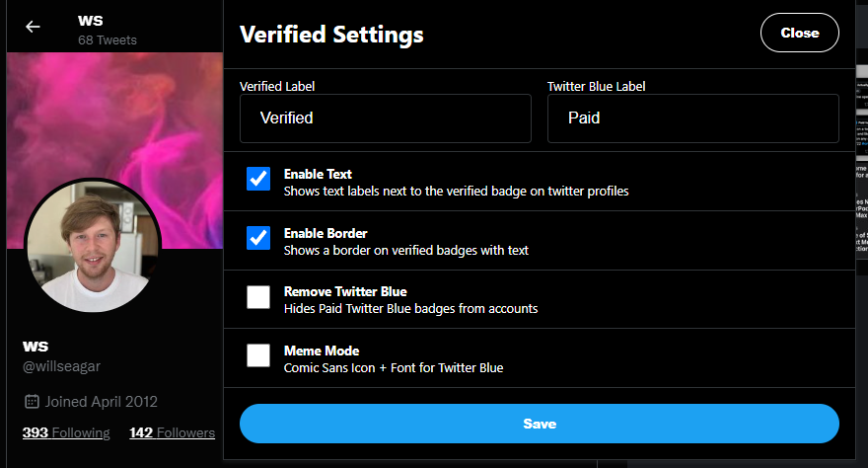Click into the Twitter Blue Label field
Viewport: 868px width, 468px height.
point(692,118)
